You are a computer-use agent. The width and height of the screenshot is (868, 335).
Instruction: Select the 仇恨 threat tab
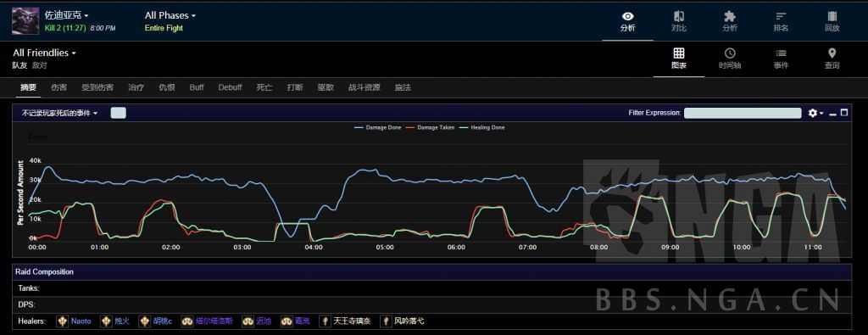click(x=167, y=87)
